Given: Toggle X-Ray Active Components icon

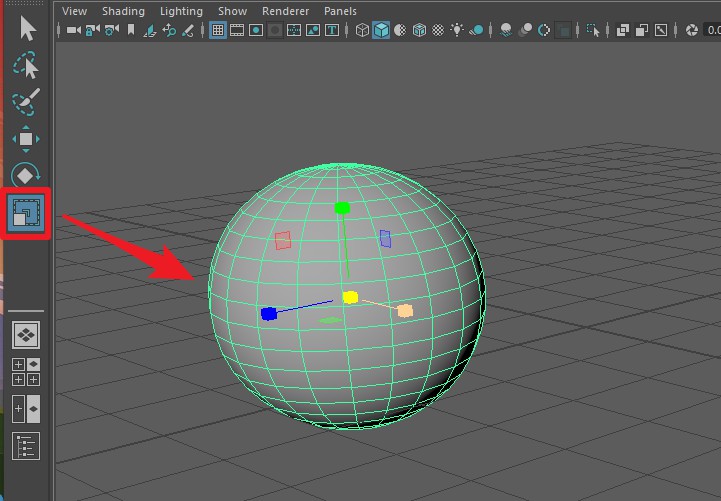Looking at the screenshot, I should (x=642, y=30).
